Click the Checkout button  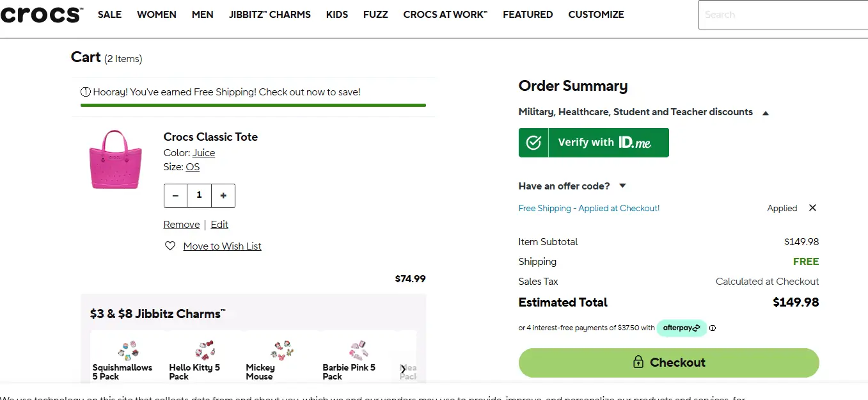(668, 362)
